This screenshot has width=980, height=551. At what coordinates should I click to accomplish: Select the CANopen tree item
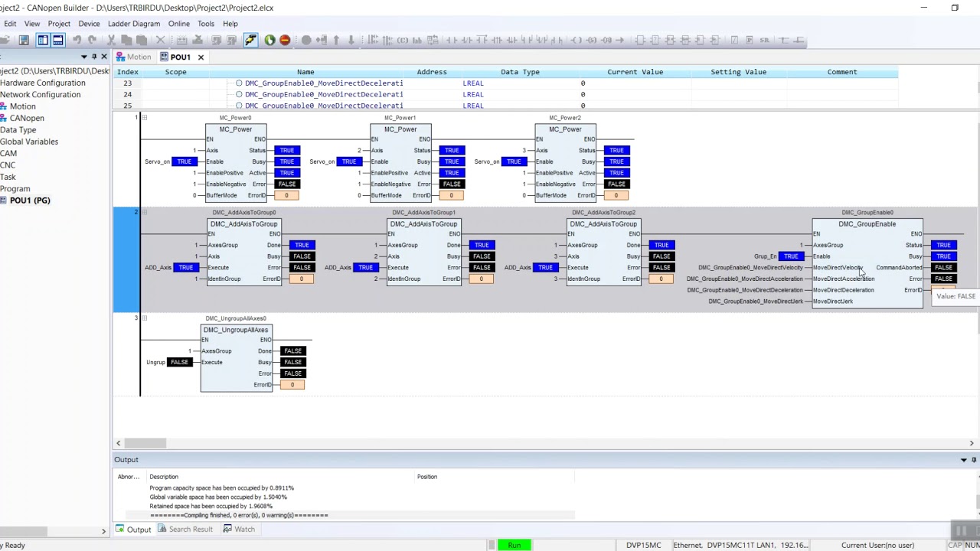27,118
